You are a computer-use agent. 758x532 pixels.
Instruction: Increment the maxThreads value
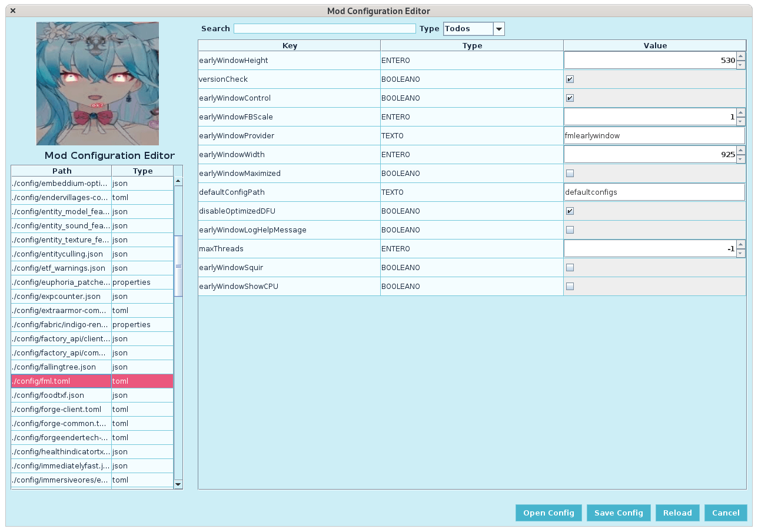[741, 244]
